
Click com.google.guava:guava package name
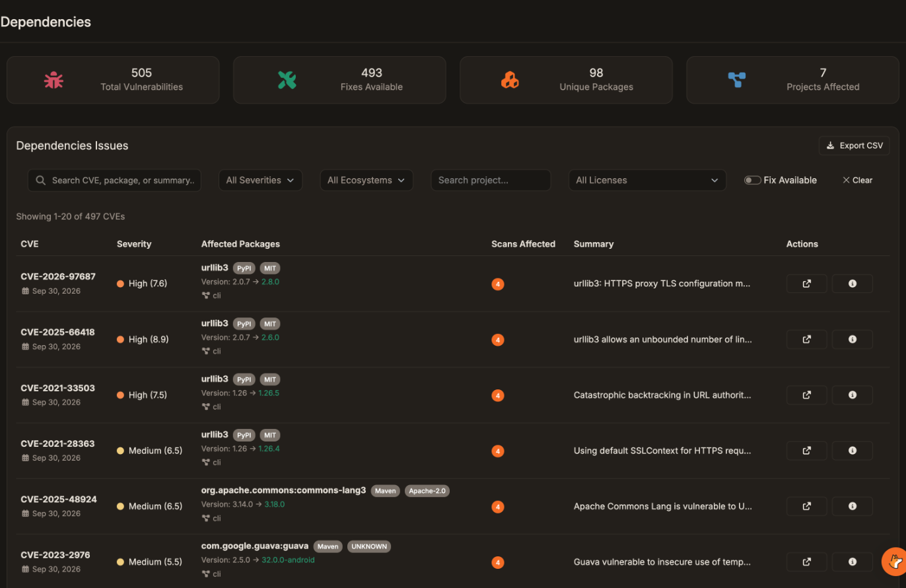tap(255, 546)
